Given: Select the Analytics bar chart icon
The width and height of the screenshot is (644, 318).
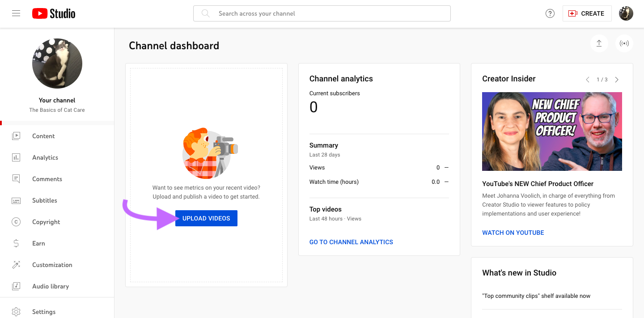Looking at the screenshot, I should pos(16,157).
